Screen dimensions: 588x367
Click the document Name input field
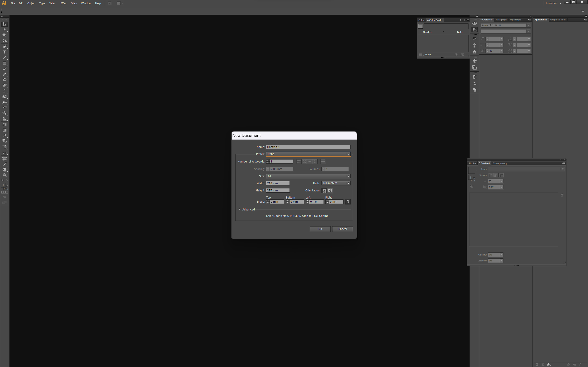(x=308, y=147)
